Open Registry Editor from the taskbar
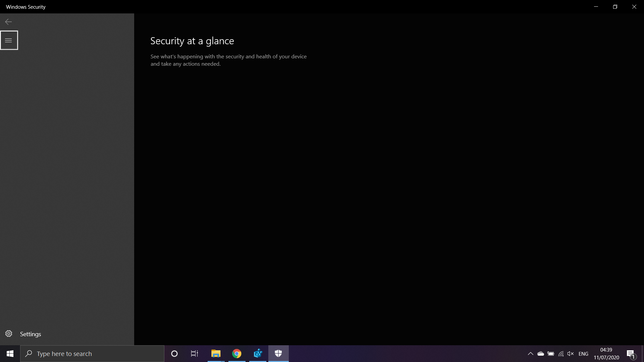Screen dimensions: 644x362 pyautogui.click(x=257, y=354)
